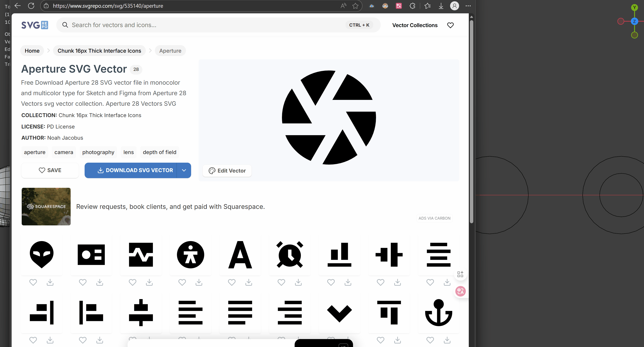644x347 pixels.
Task: Select the aperture tag
Action: coord(35,152)
